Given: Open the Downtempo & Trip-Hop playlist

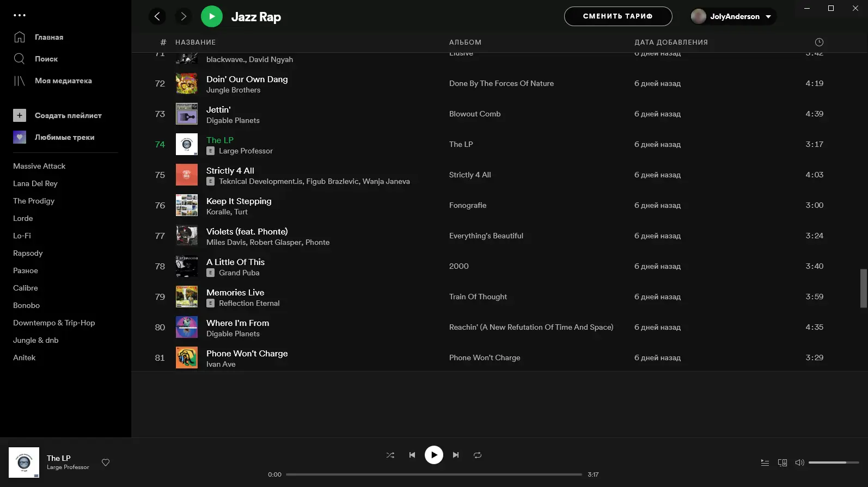Looking at the screenshot, I should [54, 323].
